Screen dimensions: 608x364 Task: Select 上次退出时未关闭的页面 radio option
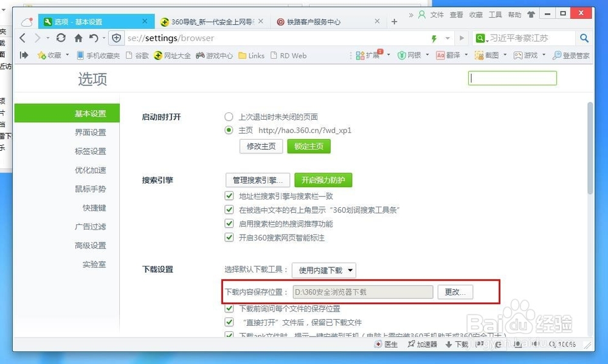click(229, 117)
